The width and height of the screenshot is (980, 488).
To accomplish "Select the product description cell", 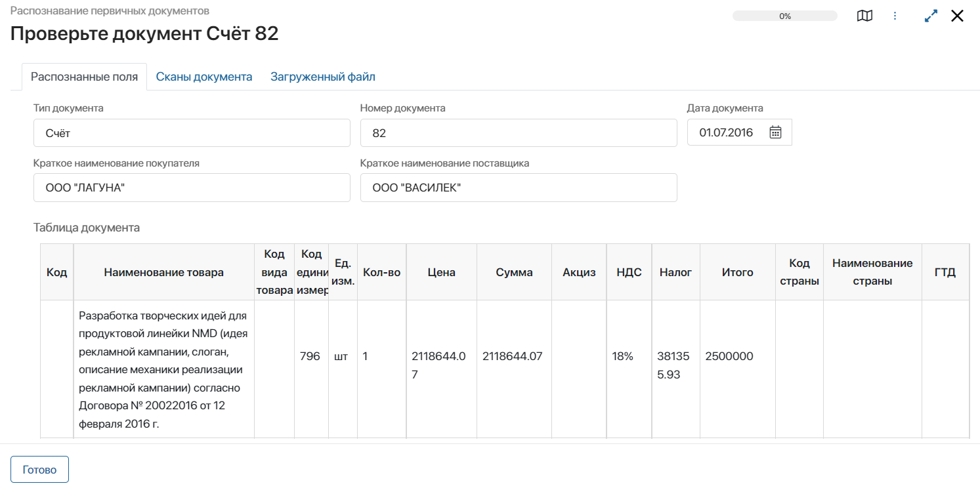I will 164,369.
